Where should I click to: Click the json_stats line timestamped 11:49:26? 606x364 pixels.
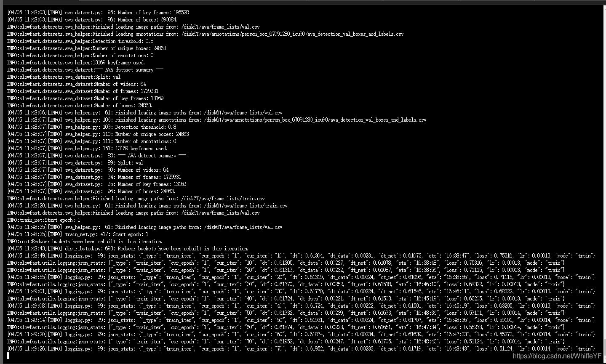point(301,349)
